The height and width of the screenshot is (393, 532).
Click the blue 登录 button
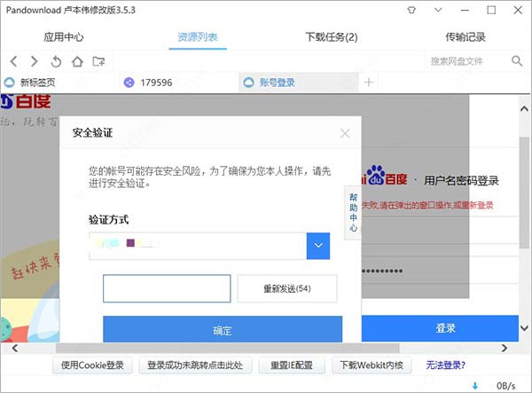click(440, 328)
